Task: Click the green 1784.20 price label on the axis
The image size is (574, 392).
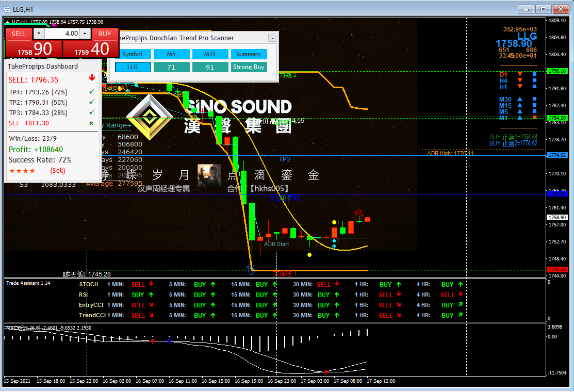Action: click(x=557, y=118)
